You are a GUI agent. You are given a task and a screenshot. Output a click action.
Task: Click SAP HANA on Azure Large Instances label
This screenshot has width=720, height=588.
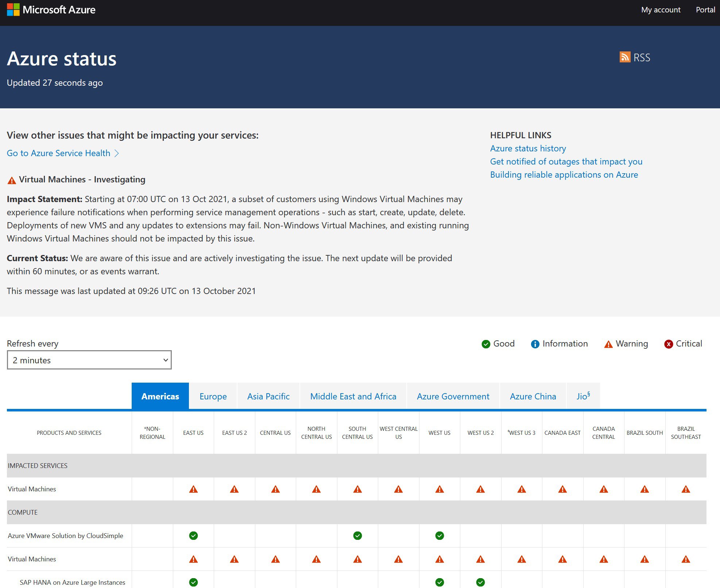pos(72,582)
